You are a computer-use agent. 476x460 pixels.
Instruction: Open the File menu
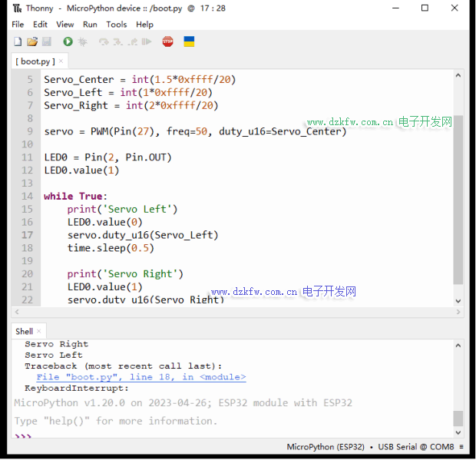click(x=18, y=25)
